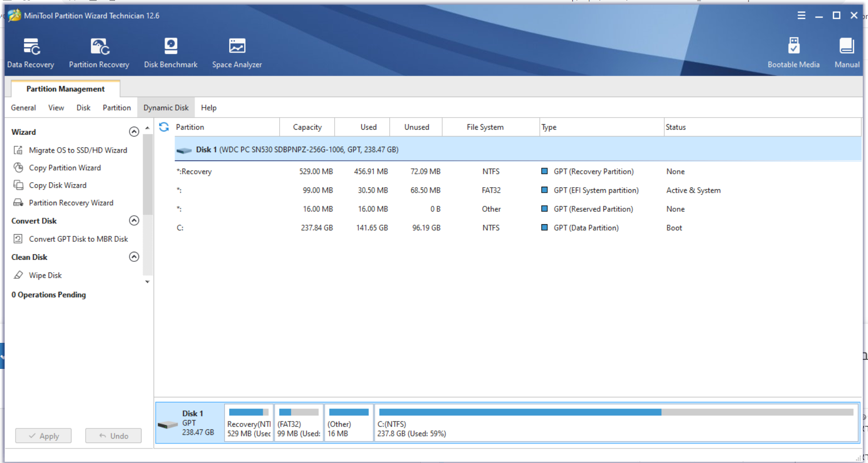Select (FAT32) 99 MB block in disk map
This screenshot has width=868, height=463.
299,423
